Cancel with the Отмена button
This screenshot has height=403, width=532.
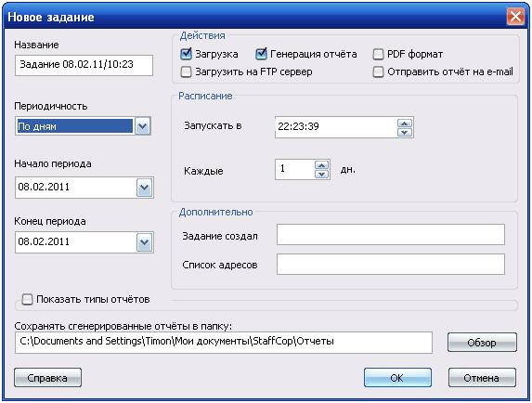coord(482,378)
